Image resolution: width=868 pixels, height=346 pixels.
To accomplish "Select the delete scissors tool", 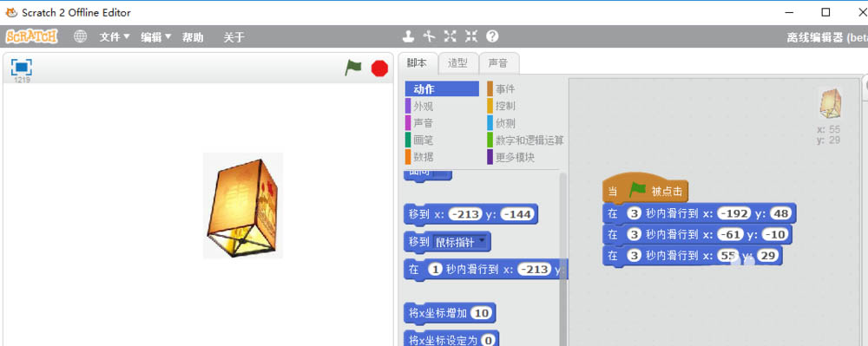I will tap(429, 36).
